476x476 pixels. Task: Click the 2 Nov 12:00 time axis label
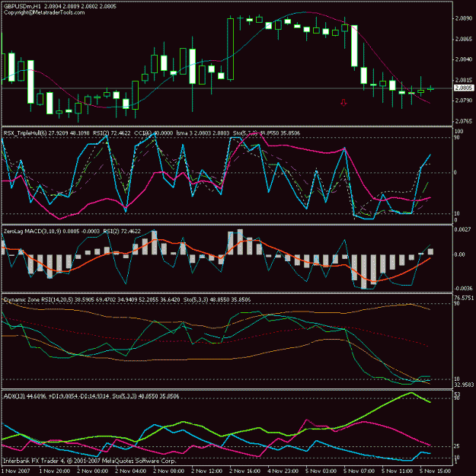(x=207, y=471)
